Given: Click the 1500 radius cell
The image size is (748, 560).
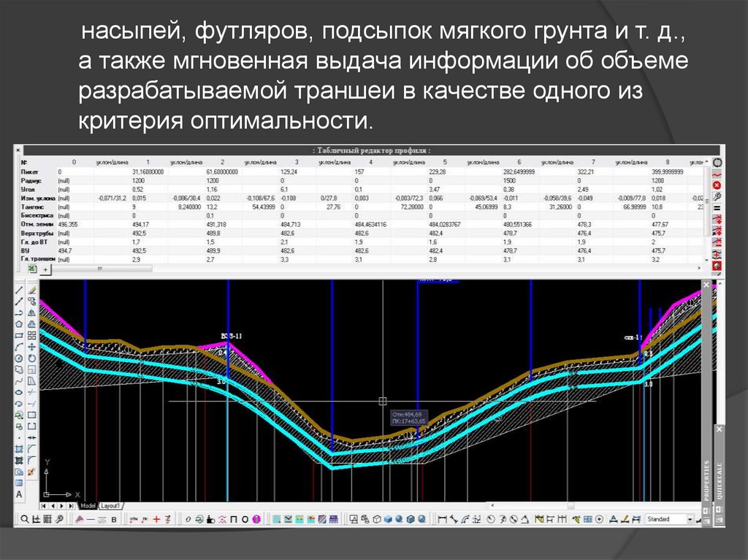Looking at the screenshot, I should tap(509, 181).
